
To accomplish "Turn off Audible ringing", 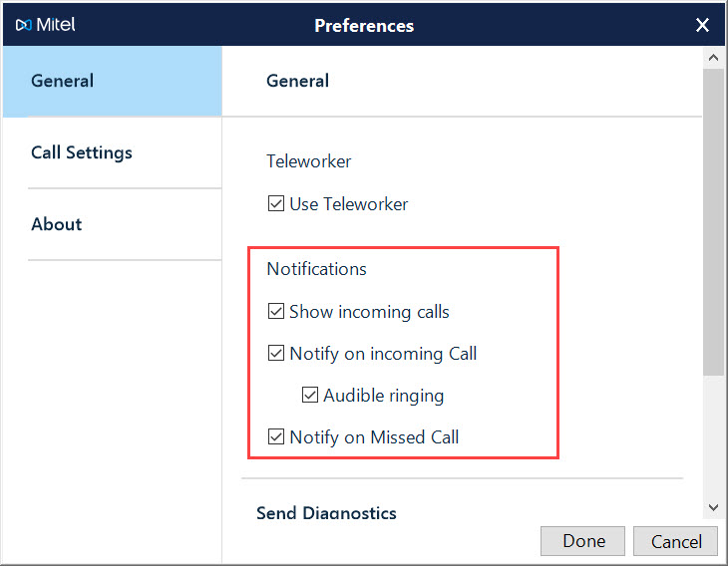I will pyautogui.click(x=310, y=396).
